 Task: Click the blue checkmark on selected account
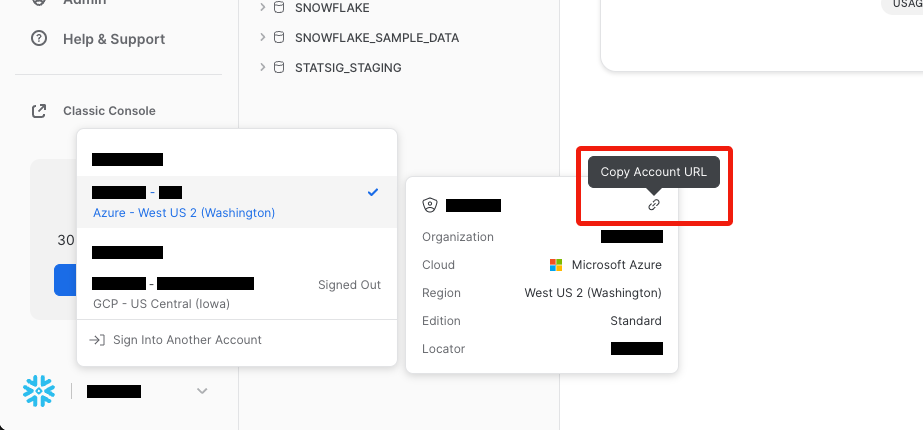373,192
